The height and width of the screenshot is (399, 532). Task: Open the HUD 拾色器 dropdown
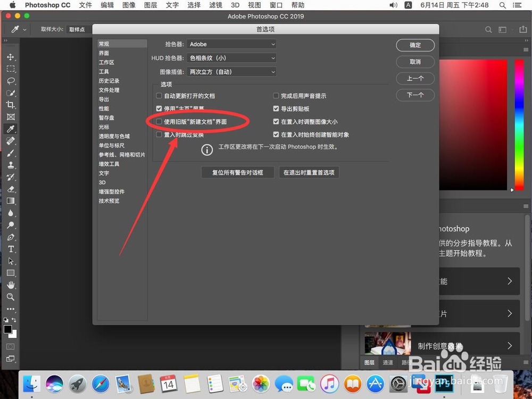click(x=231, y=58)
